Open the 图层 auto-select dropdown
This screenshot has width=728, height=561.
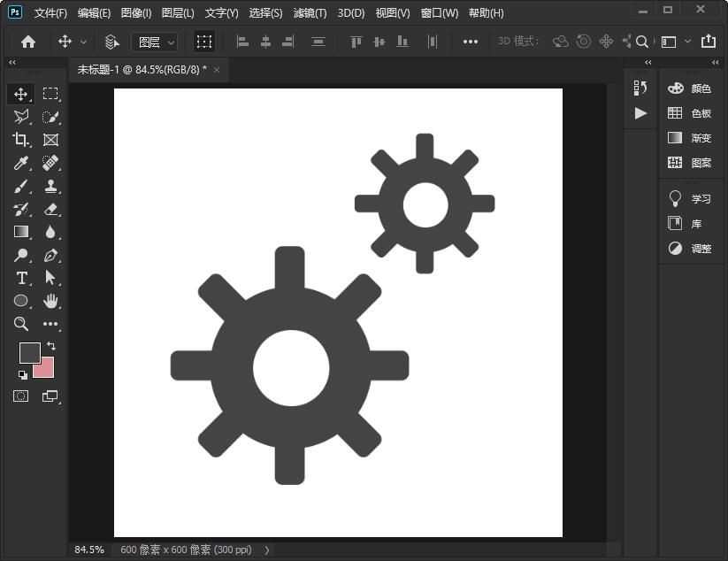[x=155, y=42]
